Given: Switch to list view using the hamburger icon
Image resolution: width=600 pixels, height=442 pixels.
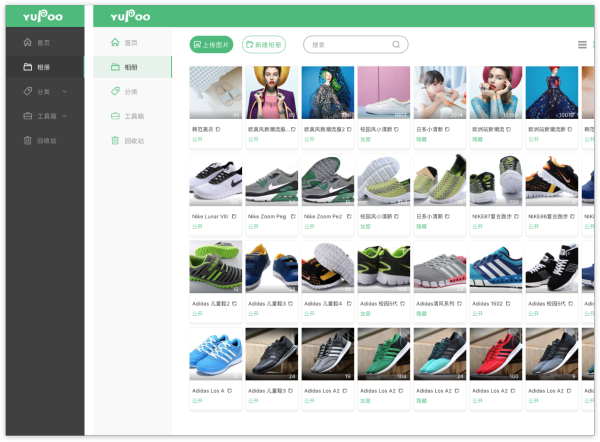Looking at the screenshot, I should coord(582,45).
